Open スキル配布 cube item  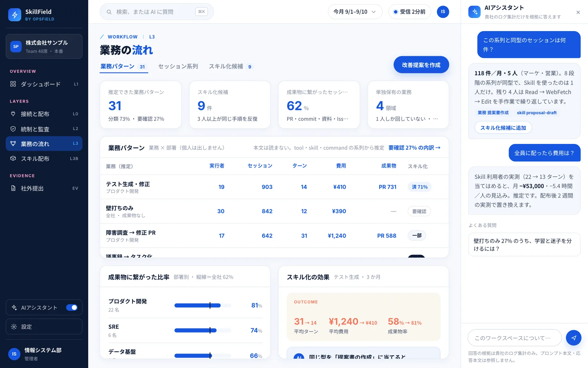tap(44, 159)
